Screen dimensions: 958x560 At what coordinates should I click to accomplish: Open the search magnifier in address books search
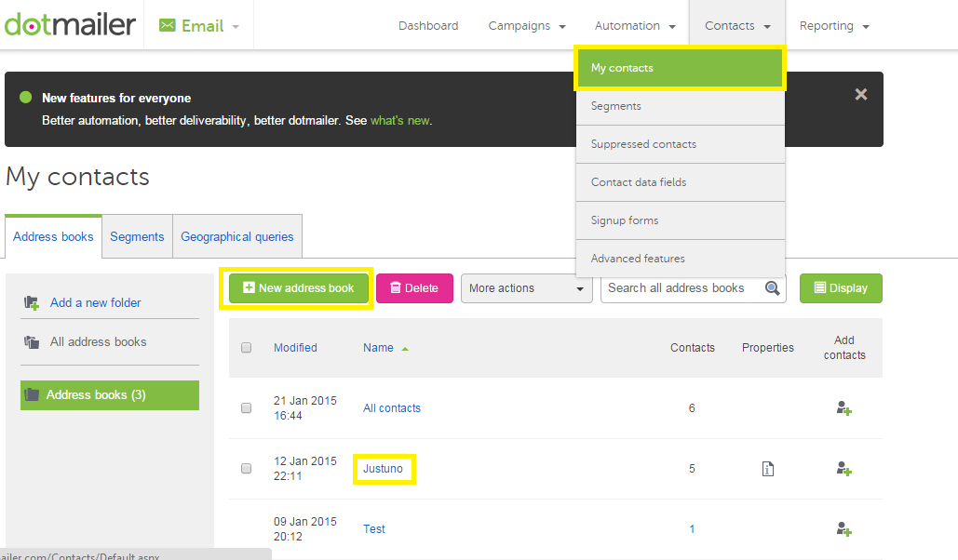coord(772,288)
